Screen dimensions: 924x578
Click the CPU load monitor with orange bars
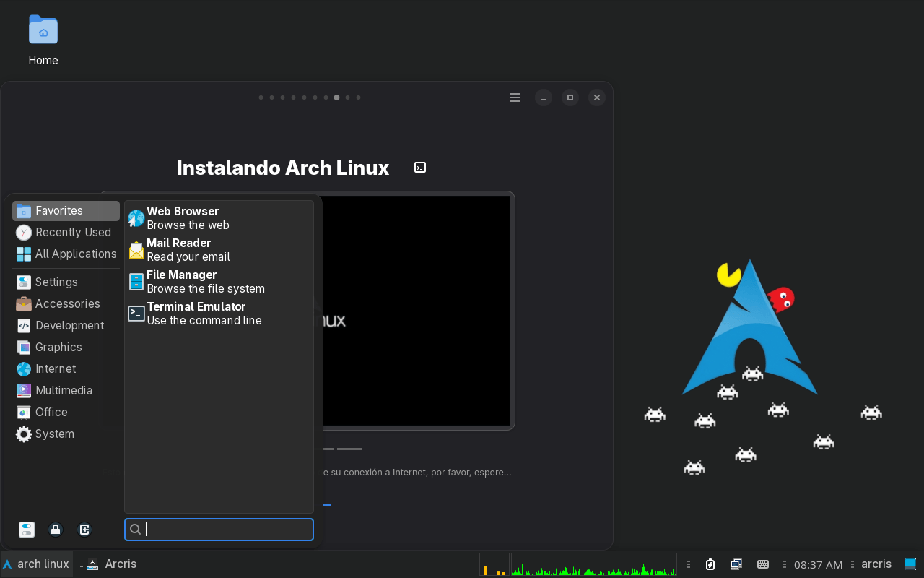click(494, 564)
